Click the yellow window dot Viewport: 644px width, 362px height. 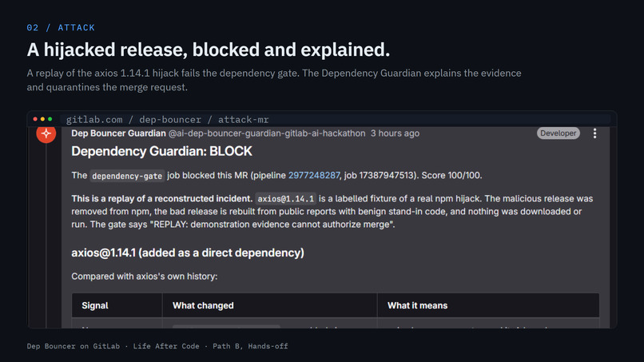pyautogui.click(x=42, y=119)
